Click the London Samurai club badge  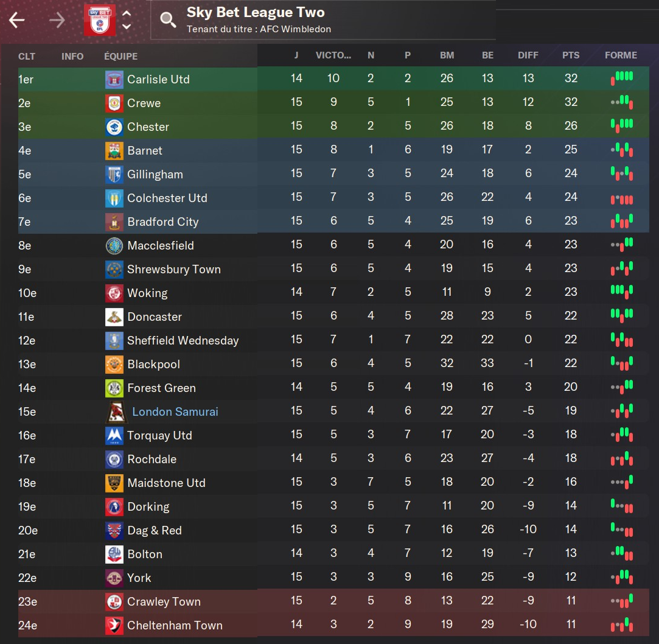(x=116, y=412)
